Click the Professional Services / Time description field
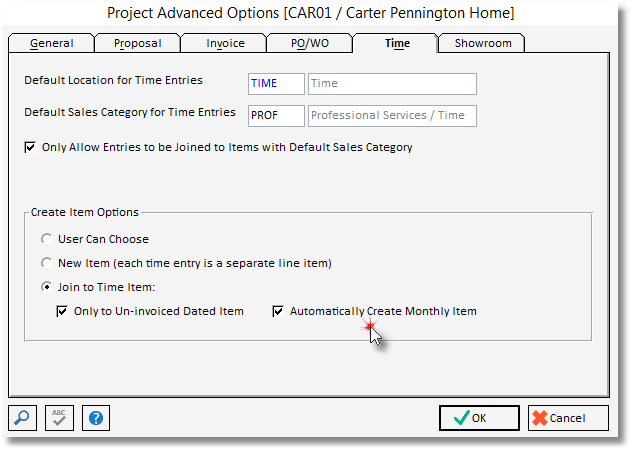 [x=392, y=116]
